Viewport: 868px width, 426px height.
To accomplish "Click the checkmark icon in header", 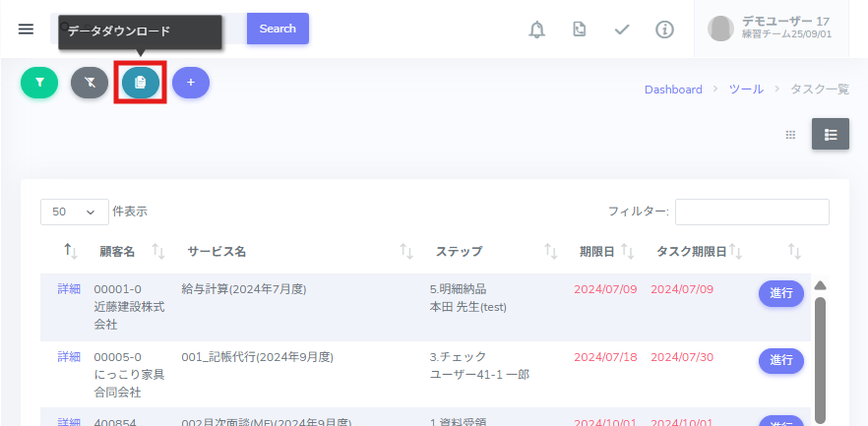I will coord(622,30).
